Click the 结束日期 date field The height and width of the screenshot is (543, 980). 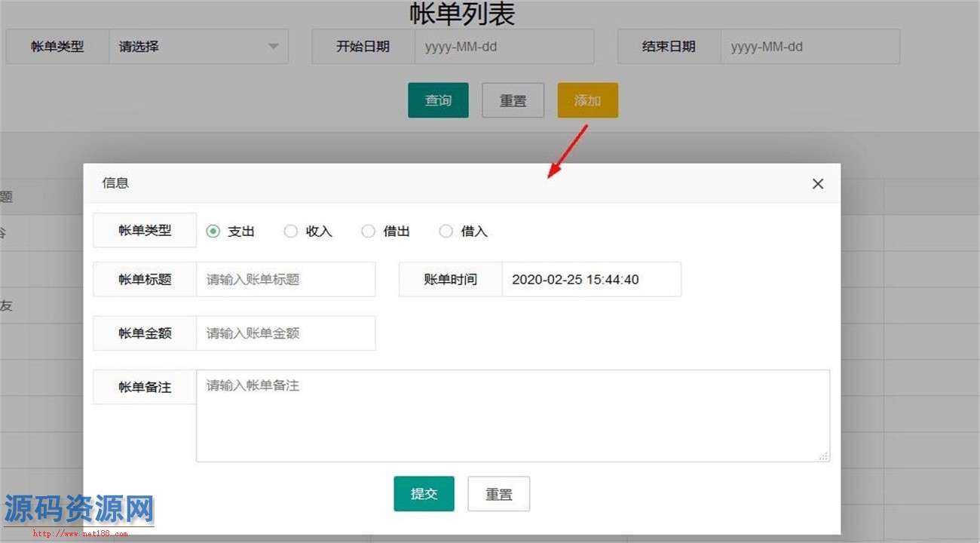coord(809,47)
